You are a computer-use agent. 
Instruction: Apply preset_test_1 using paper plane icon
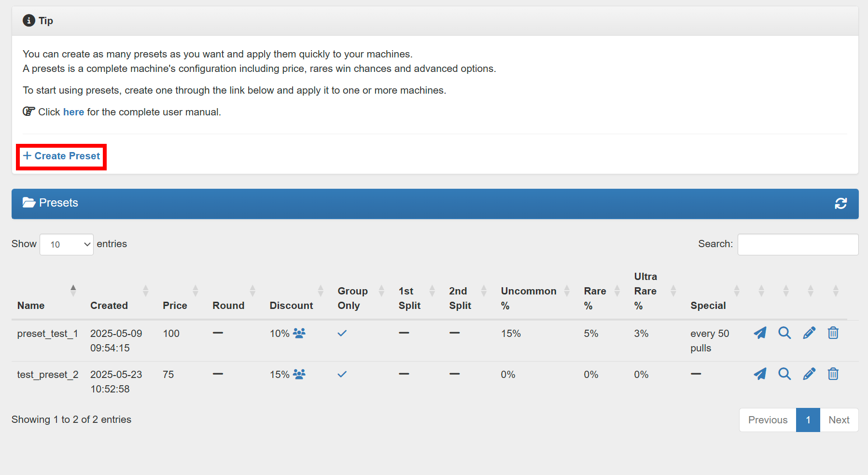(x=760, y=333)
